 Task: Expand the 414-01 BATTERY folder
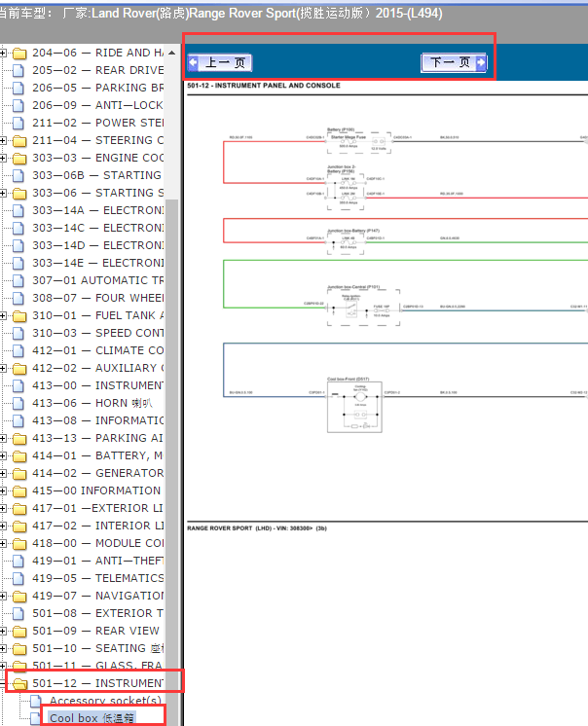pyautogui.click(x=3, y=455)
